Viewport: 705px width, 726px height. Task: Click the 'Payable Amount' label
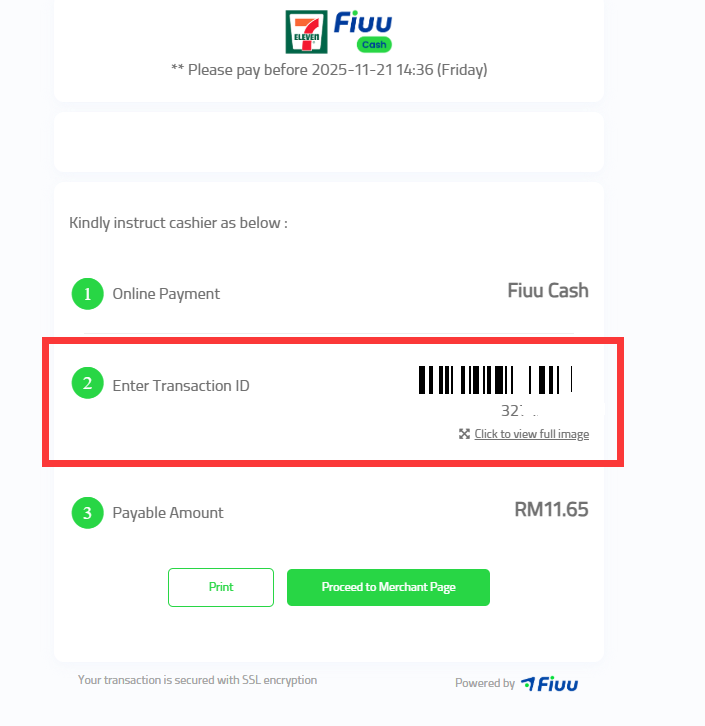168,513
